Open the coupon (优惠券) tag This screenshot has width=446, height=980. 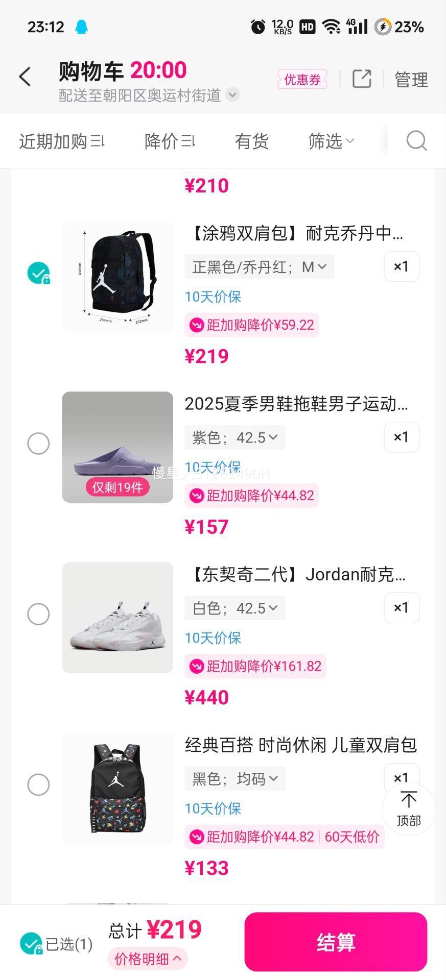click(x=302, y=80)
